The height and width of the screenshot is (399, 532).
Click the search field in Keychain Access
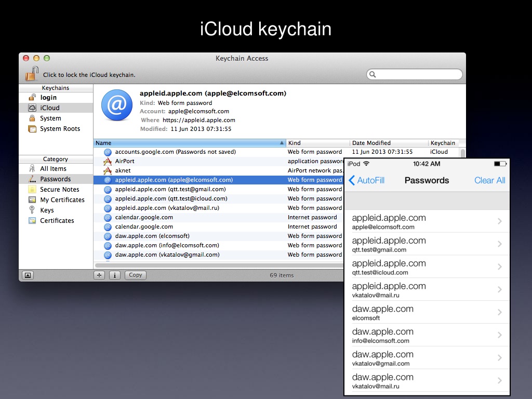414,74
